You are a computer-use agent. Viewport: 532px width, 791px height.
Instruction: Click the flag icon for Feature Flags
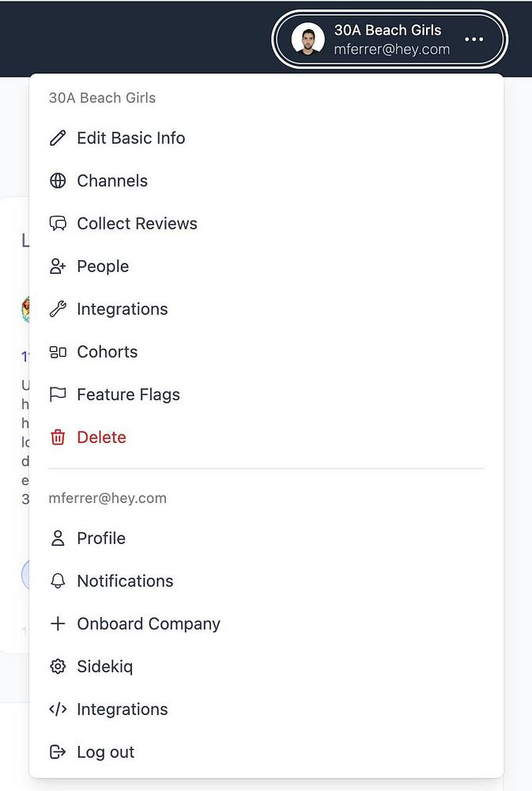(58, 395)
